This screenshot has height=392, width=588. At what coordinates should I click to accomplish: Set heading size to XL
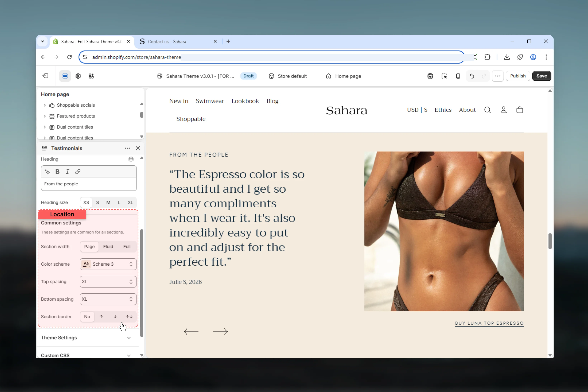click(x=130, y=202)
